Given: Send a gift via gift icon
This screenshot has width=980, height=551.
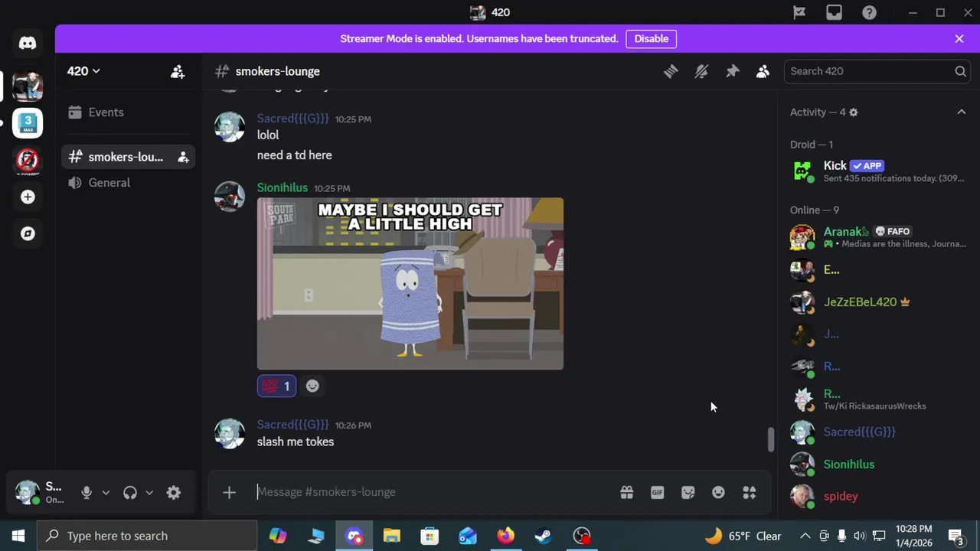Looking at the screenshot, I should point(627,492).
